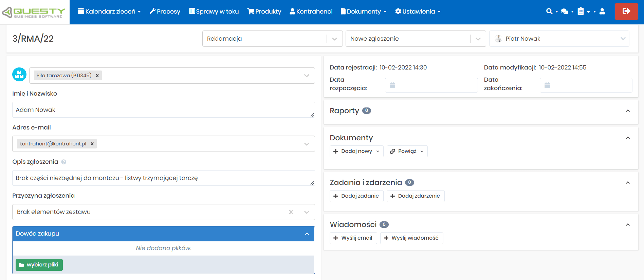Click the 3/RMA/22 case number heading
This screenshot has height=280, width=644.
33,39
